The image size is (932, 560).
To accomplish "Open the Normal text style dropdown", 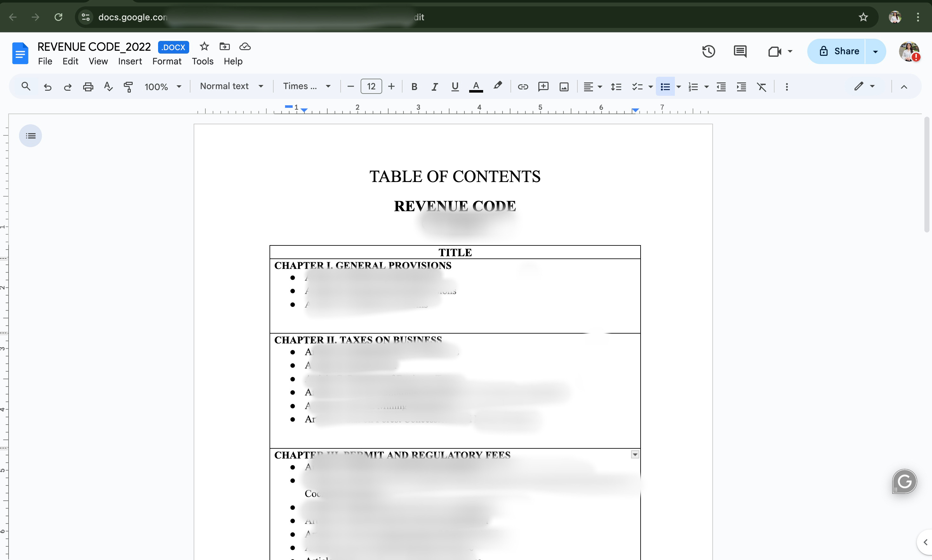I will click(231, 87).
